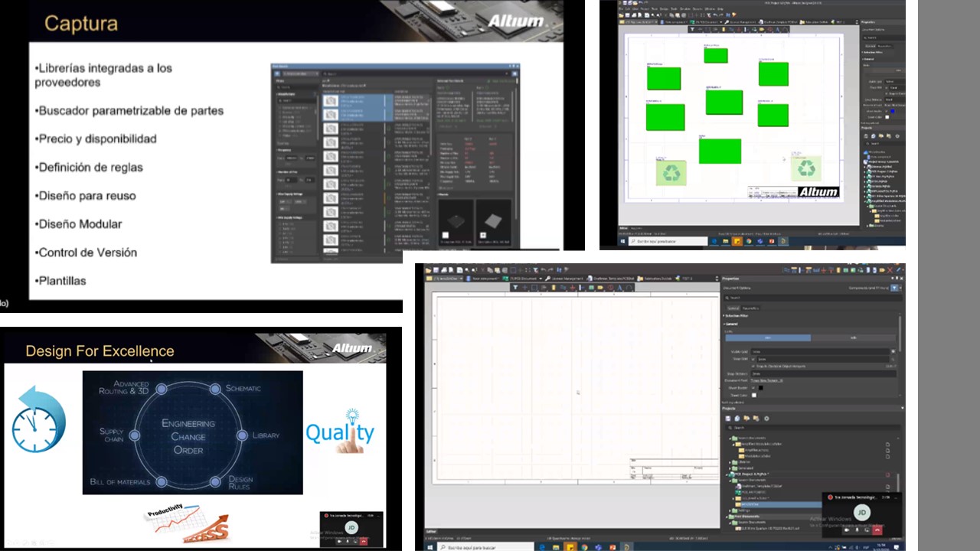The height and width of the screenshot is (551, 980).
Task: Microphone icon in lower-right meeting call overlay
Action: 857,530
